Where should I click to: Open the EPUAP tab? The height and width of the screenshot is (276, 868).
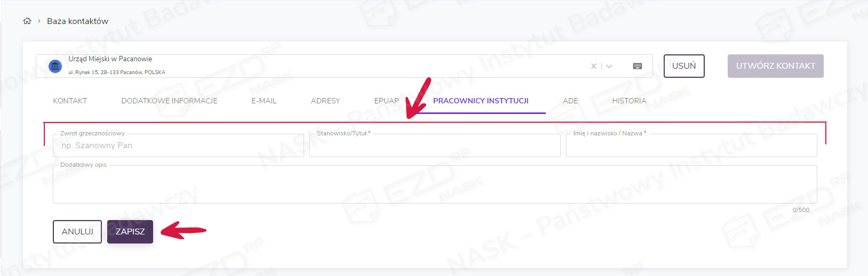coord(386,101)
